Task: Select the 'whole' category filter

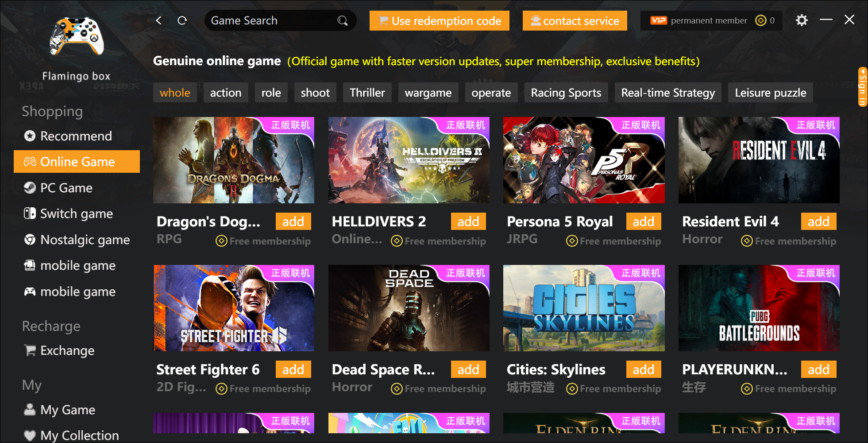Action: pos(175,93)
